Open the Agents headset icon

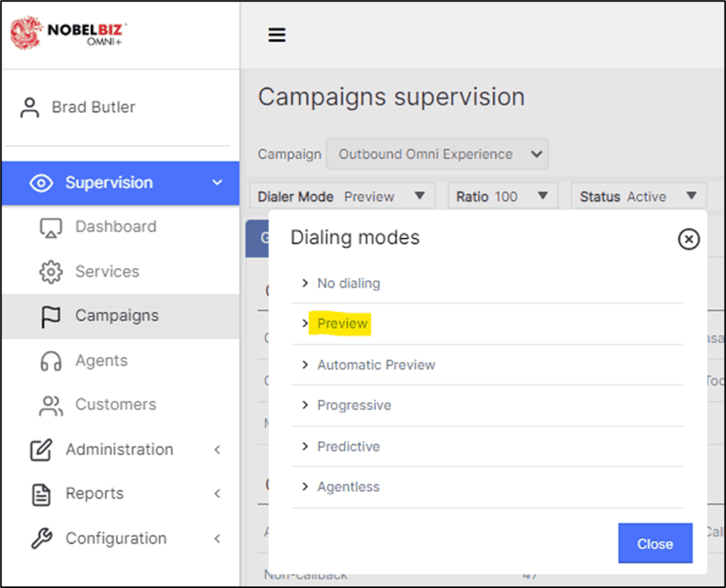coord(51,360)
